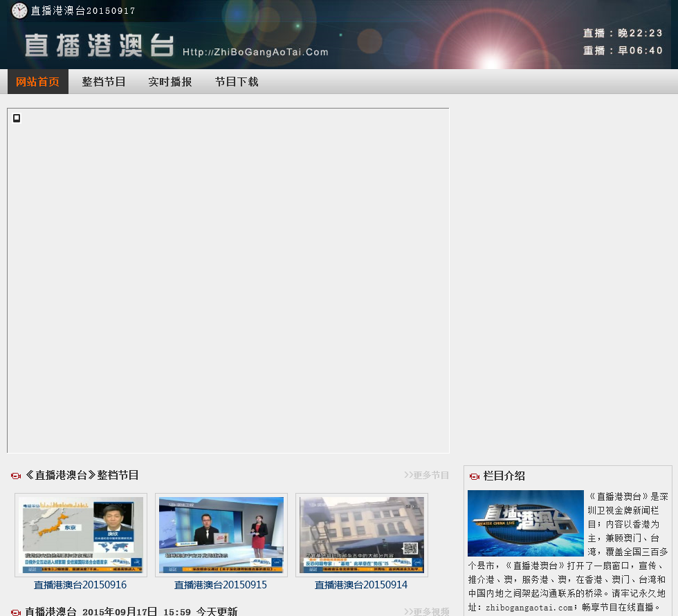
Task: Go to the 整档节目 menu item
Action: click(104, 82)
